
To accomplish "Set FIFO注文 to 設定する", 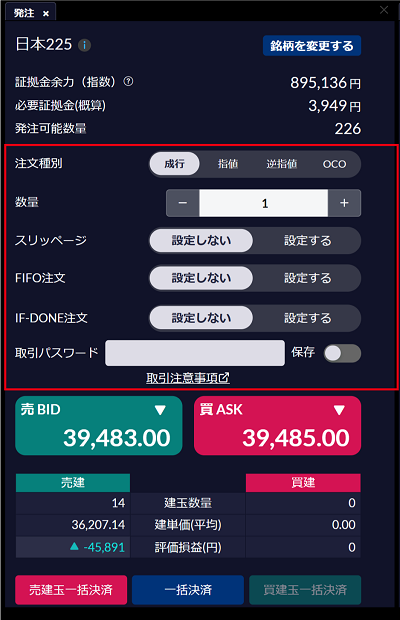I will tap(308, 278).
